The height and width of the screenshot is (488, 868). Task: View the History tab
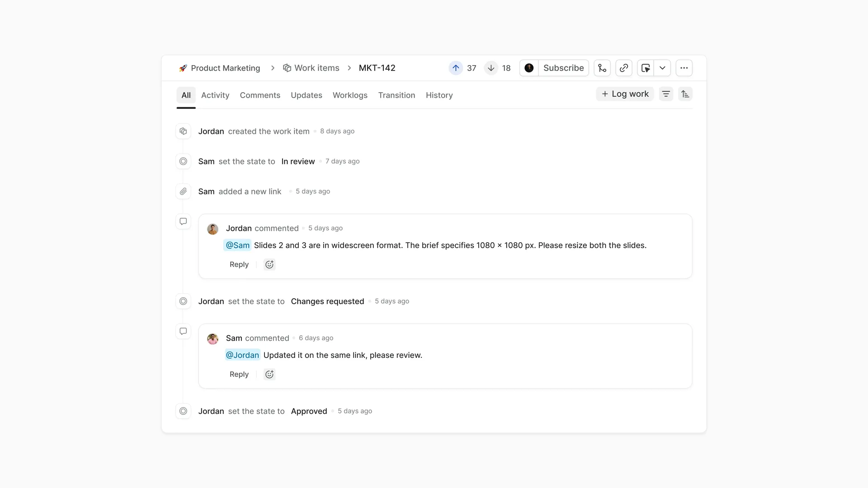coord(439,95)
